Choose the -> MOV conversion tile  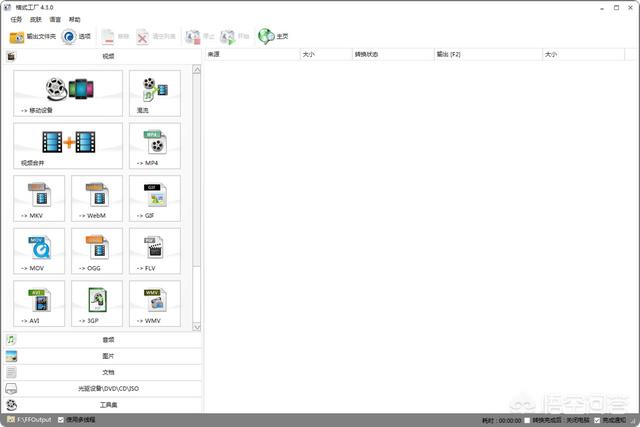click(39, 251)
